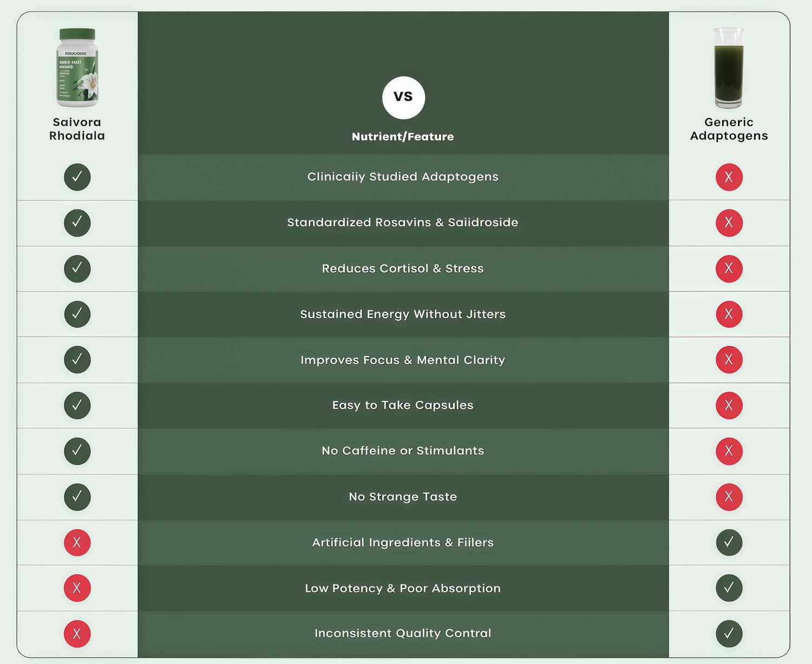Click Saivora red X for Inconsistent Quality Control

click(x=77, y=634)
